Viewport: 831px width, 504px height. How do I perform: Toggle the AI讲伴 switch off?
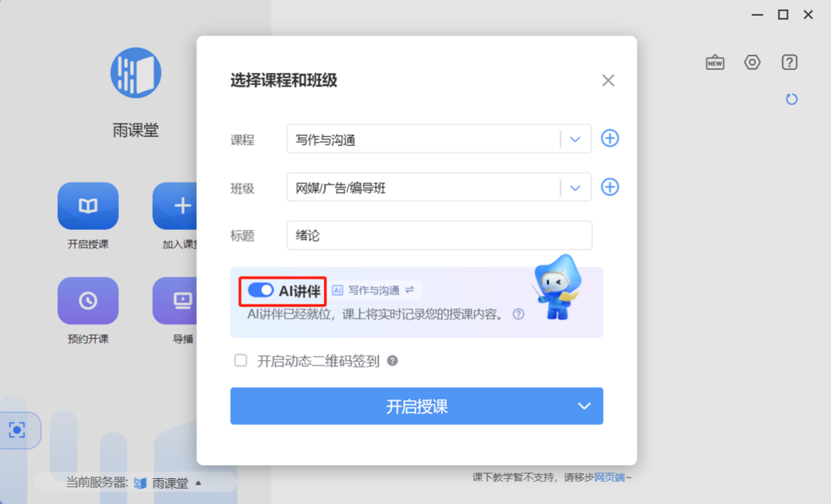pyautogui.click(x=261, y=291)
